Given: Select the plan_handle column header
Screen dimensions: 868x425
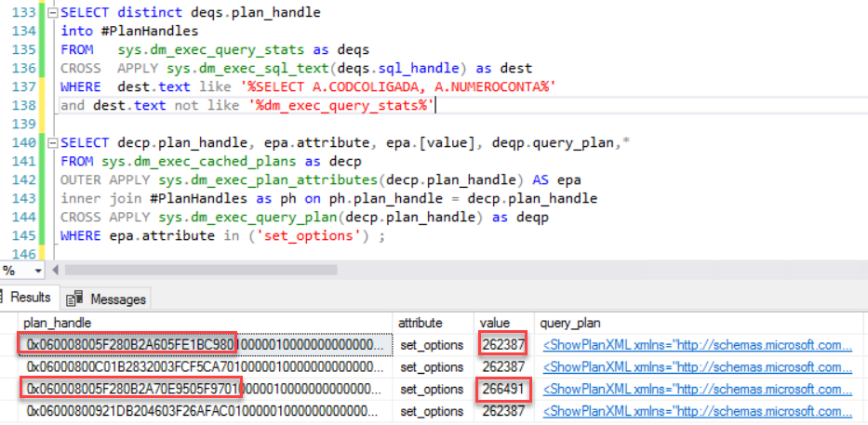Looking at the screenshot, I should pos(54,323).
